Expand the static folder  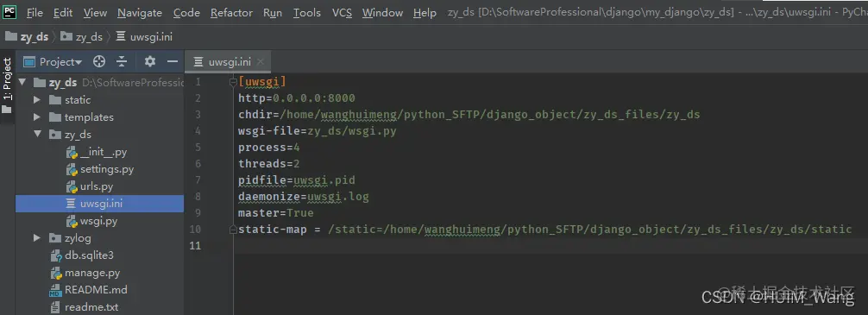click(x=37, y=100)
